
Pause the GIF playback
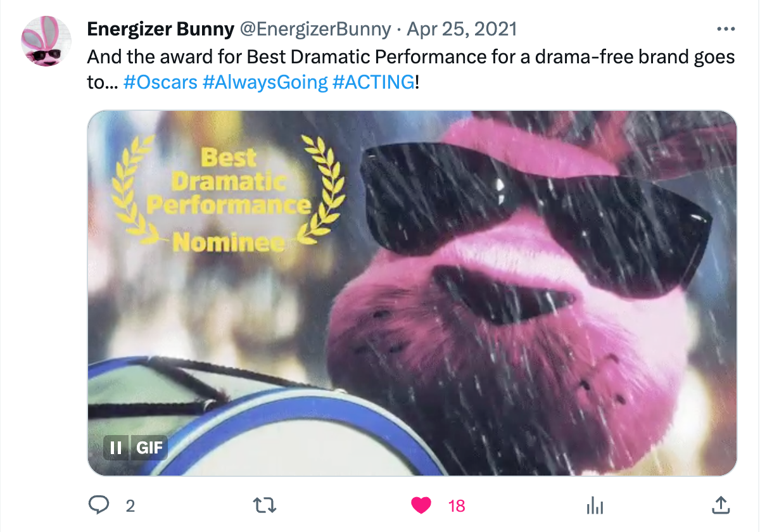point(116,448)
